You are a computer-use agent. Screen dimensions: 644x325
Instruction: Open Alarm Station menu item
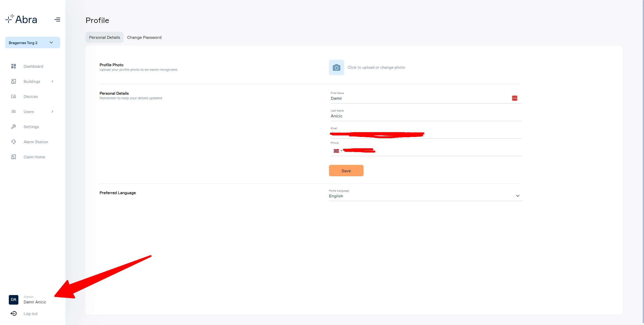pyautogui.click(x=36, y=142)
